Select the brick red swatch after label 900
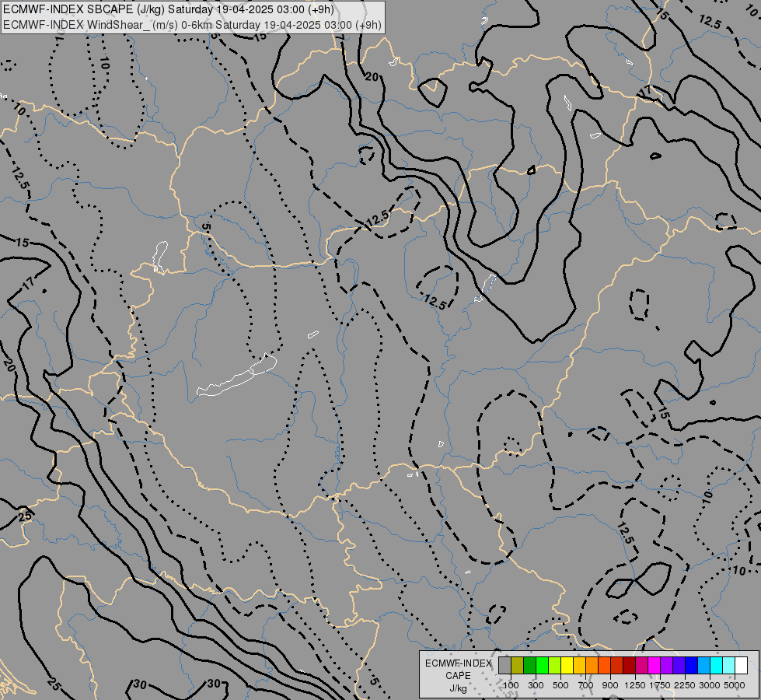Screen dimensions: 761x700 (x=617, y=666)
